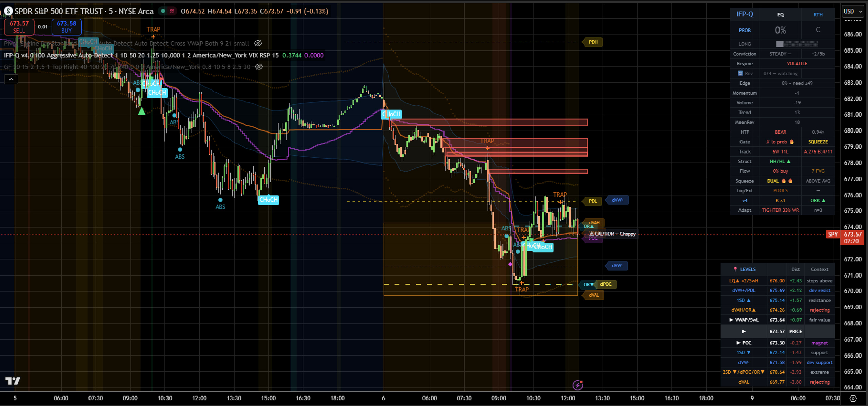Image resolution: width=868 pixels, height=406 pixels.
Task: Click the dVW- chart label tag
Action: coord(616,266)
